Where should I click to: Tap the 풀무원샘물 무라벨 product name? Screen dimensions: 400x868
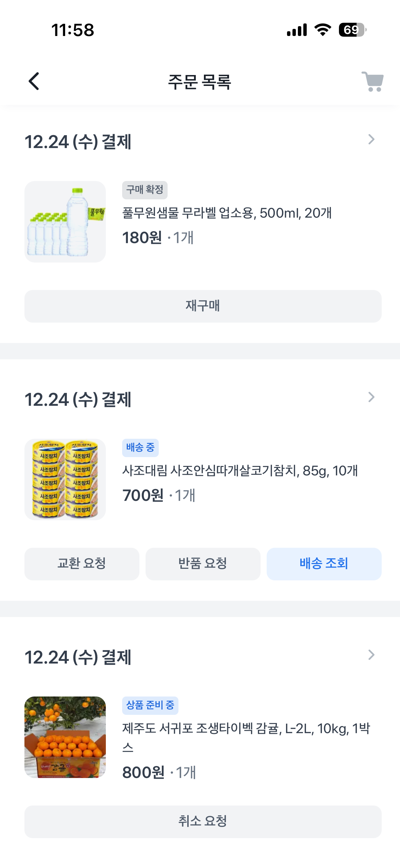coord(227,213)
